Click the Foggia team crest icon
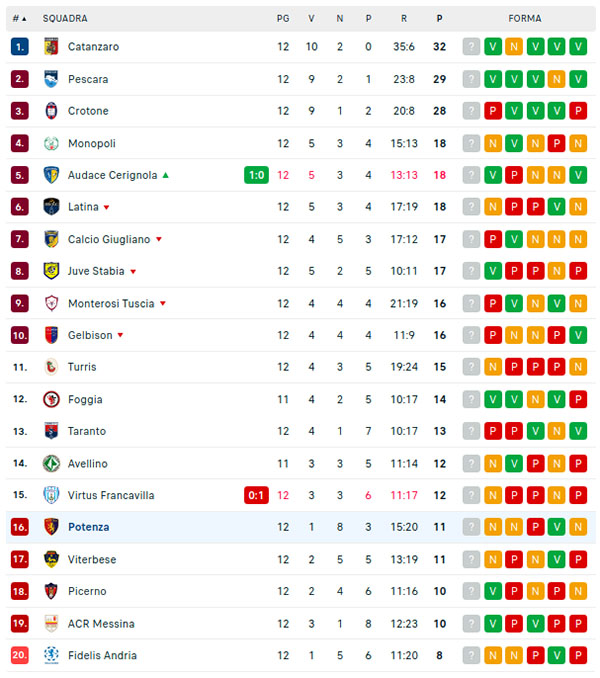This screenshot has height=678, width=600. click(x=51, y=399)
